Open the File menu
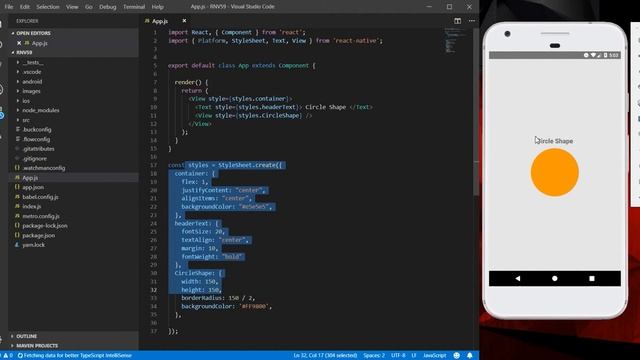 click(x=9, y=7)
